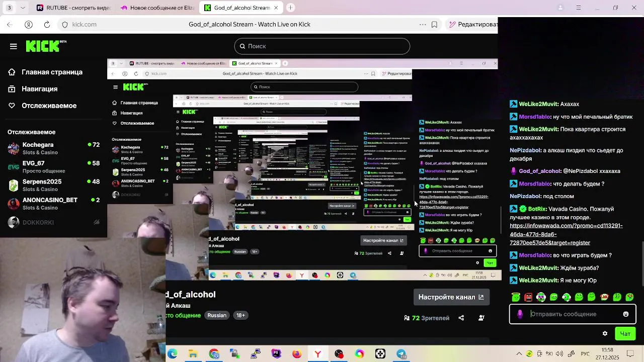Open Serpens2025 followed channel

click(x=53, y=185)
